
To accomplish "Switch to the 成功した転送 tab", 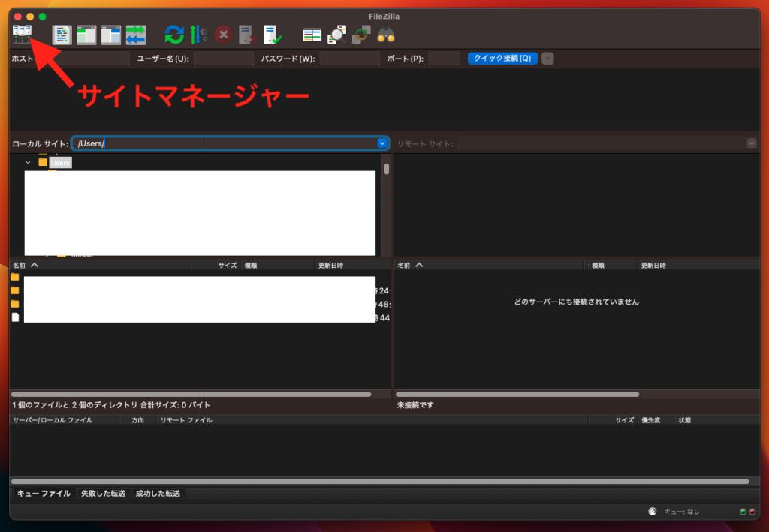I will (x=158, y=494).
